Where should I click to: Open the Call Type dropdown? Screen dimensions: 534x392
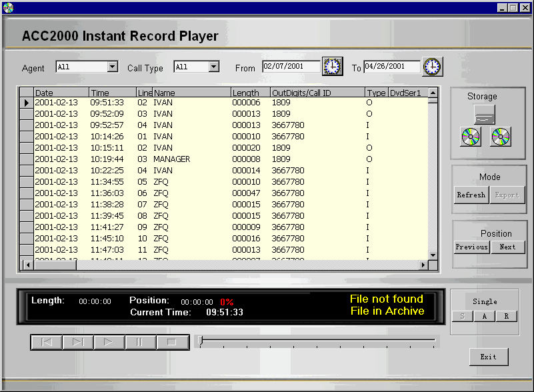[213, 67]
